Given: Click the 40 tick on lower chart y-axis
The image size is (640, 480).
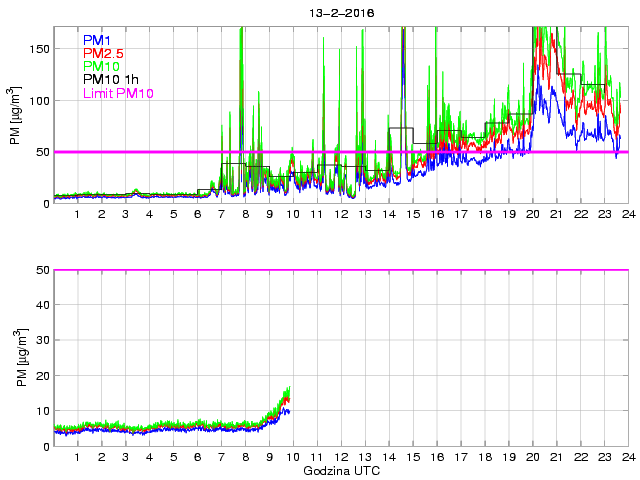Looking at the screenshot, I should 43,305.
